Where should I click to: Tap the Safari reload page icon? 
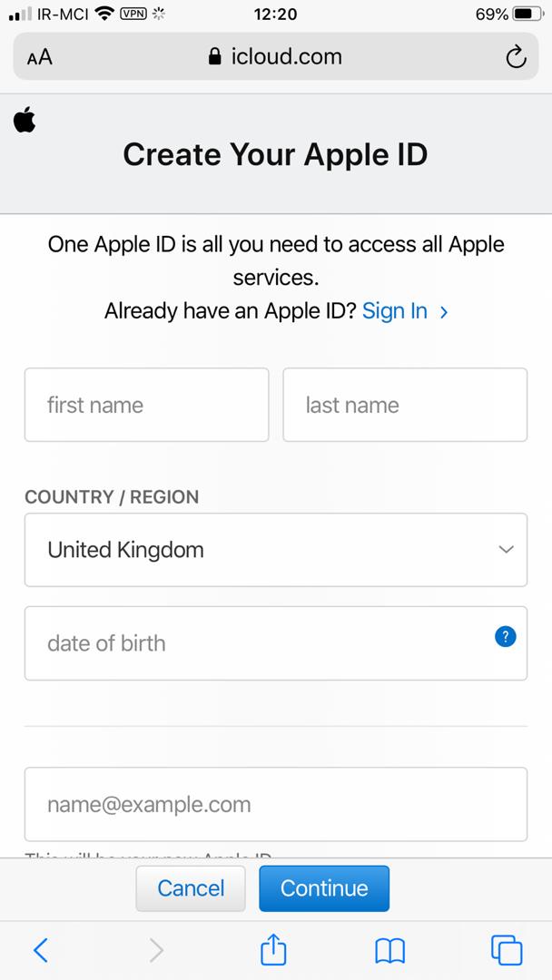pos(516,57)
